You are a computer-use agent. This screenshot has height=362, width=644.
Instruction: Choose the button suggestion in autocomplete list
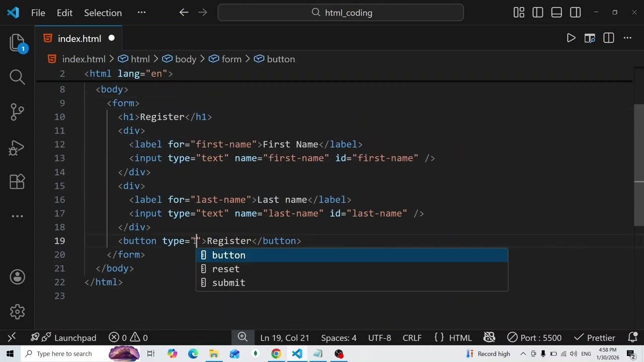coord(352,255)
